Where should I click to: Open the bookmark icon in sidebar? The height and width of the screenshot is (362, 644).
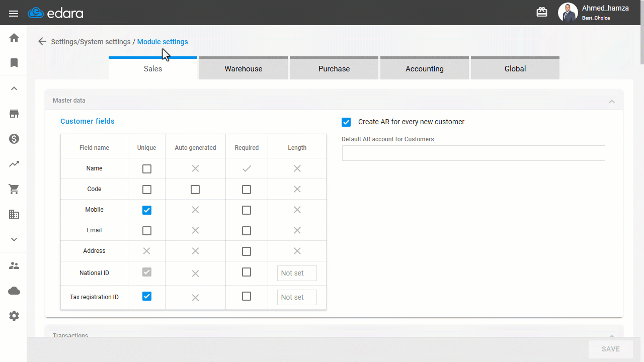[x=14, y=63]
